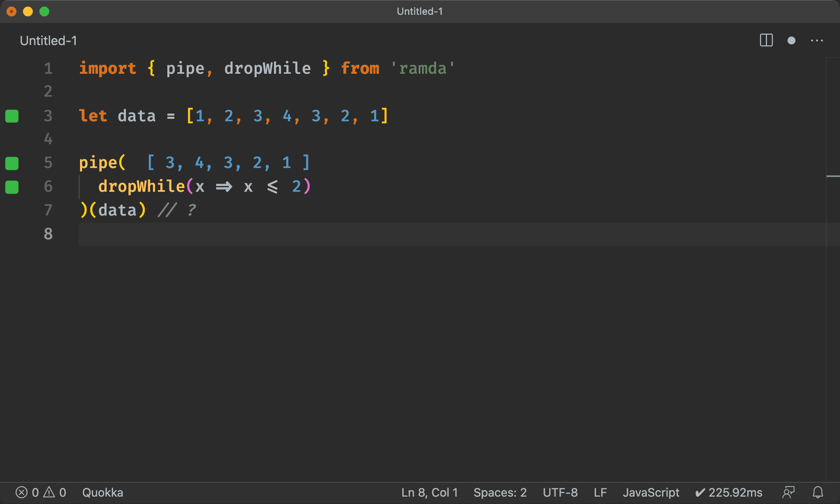Select language mode JavaScript
The image size is (840, 504).
click(x=651, y=492)
